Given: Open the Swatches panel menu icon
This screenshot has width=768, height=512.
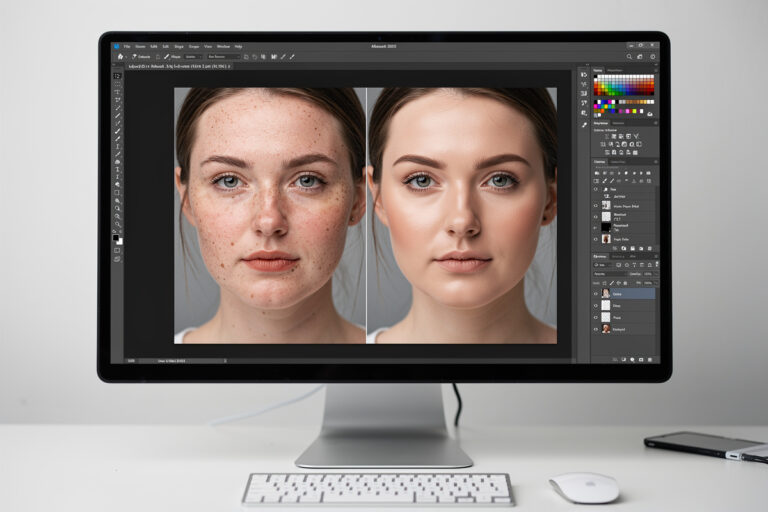Looking at the screenshot, I should pyautogui.click(x=656, y=71).
